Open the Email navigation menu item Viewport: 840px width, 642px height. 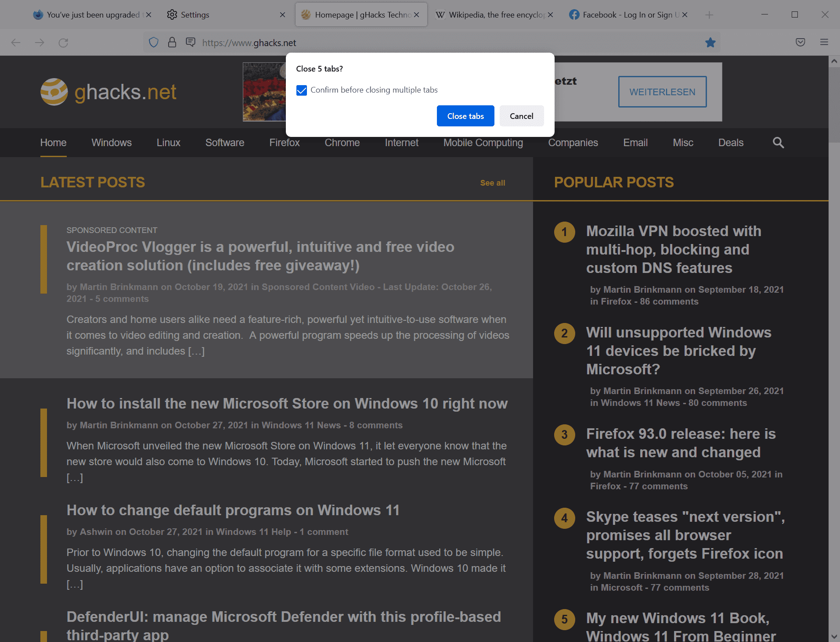tap(635, 143)
